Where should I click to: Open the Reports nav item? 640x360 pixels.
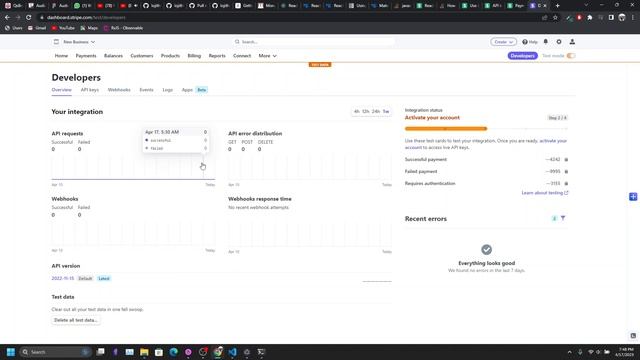click(x=217, y=56)
